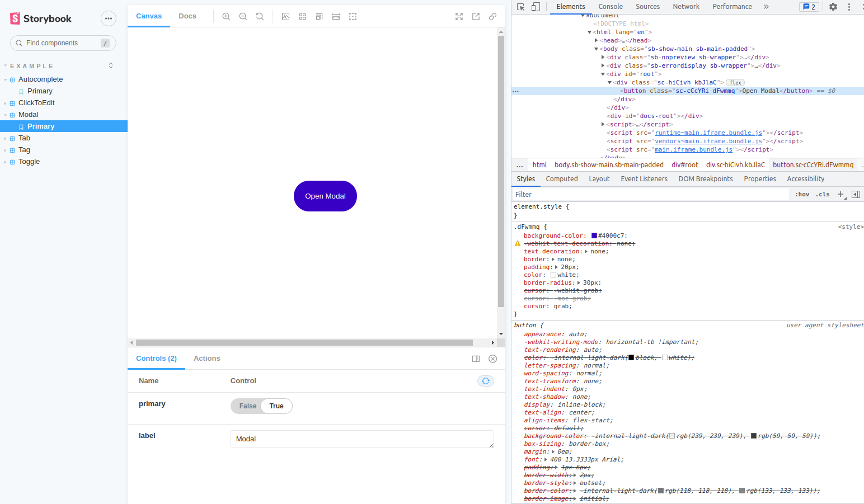
Task: Open the Performance DevTools tab
Action: pos(732,7)
